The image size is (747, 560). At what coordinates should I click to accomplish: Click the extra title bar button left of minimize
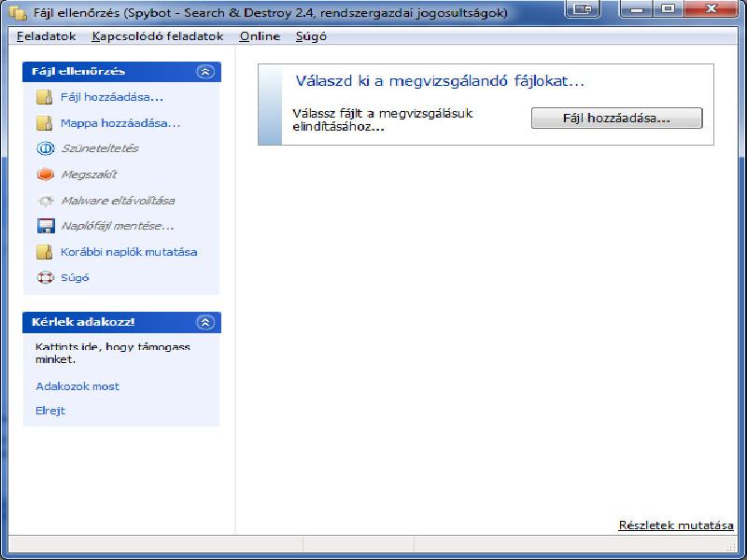[x=582, y=8]
